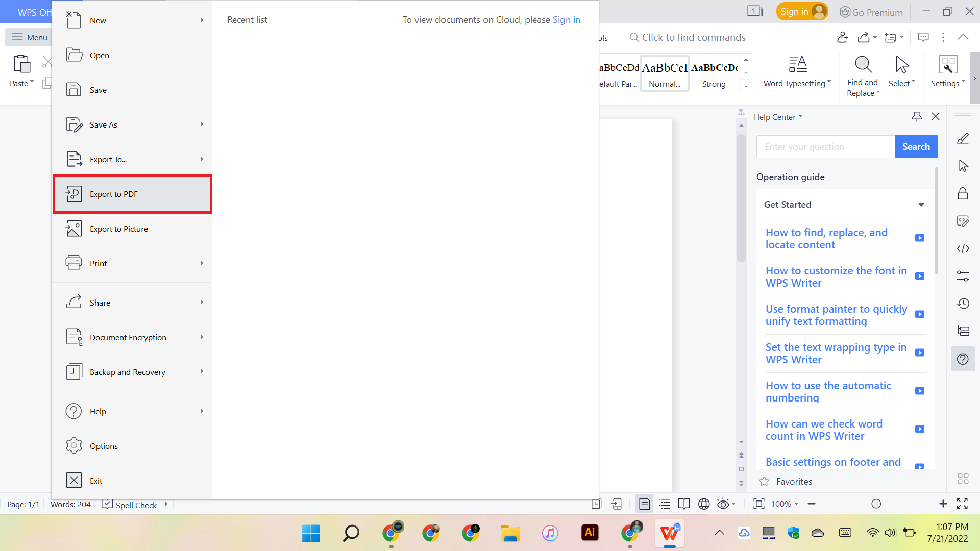The width and height of the screenshot is (980, 551).
Task: Toggle Spell Check in the status bar
Action: coord(130,505)
